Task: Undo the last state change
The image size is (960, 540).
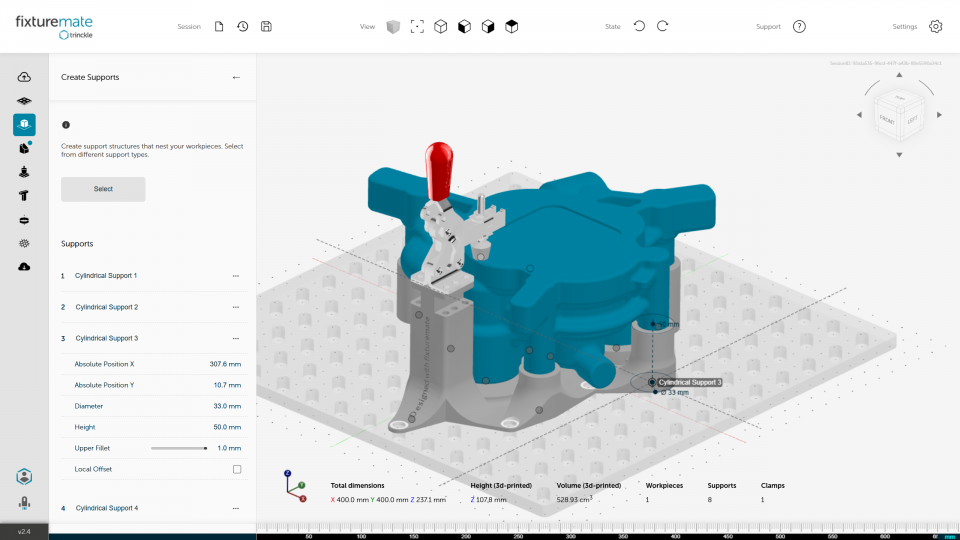Action: [x=639, y=26]
